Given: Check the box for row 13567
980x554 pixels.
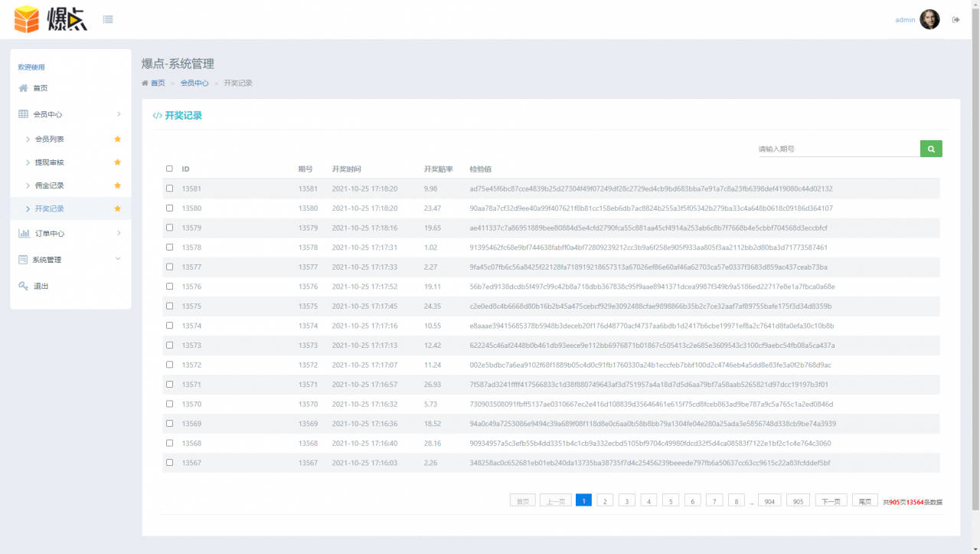Looking at the screenshot, I should pos(169,462).
